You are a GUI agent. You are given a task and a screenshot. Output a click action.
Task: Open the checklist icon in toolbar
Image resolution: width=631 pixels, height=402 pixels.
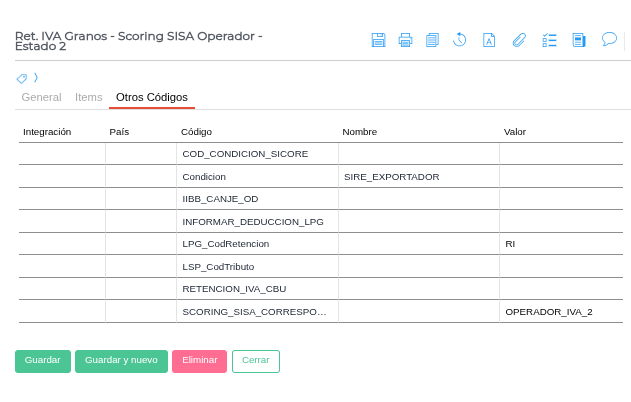point(549,40)
